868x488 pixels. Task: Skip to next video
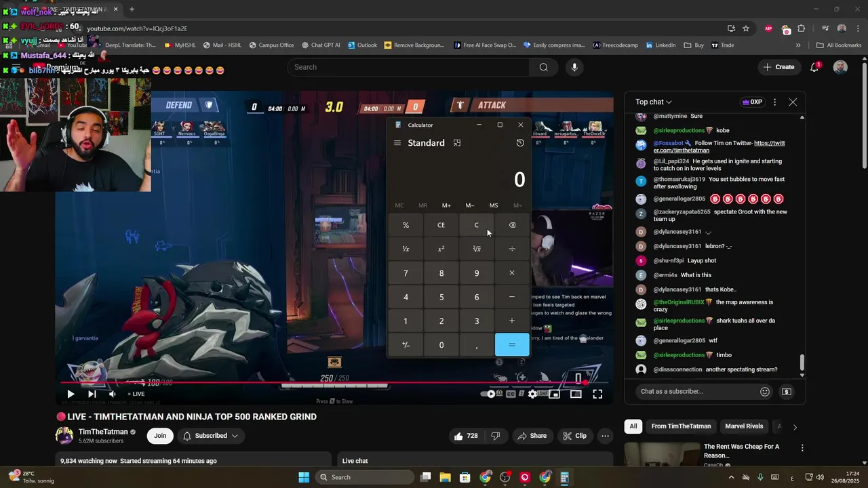pos(92,394)
